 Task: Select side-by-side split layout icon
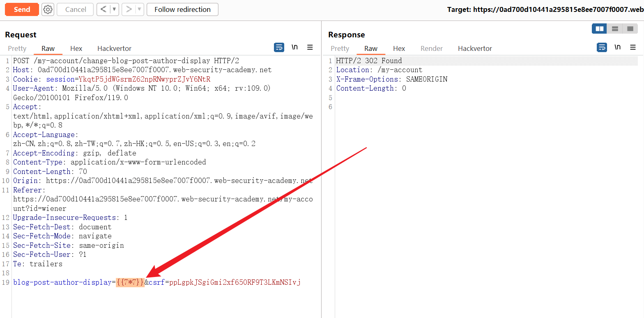point(600,29)
